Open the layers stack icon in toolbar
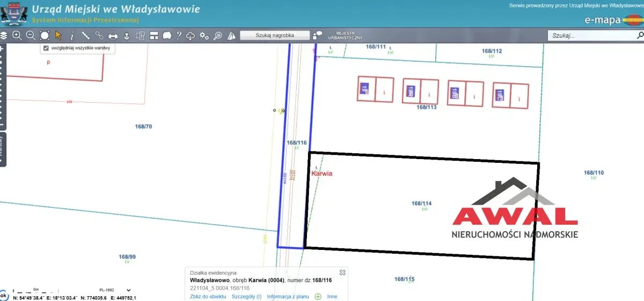Image resolution: width=644 pixels, height=301 pixels. click(x=4, y=35)
